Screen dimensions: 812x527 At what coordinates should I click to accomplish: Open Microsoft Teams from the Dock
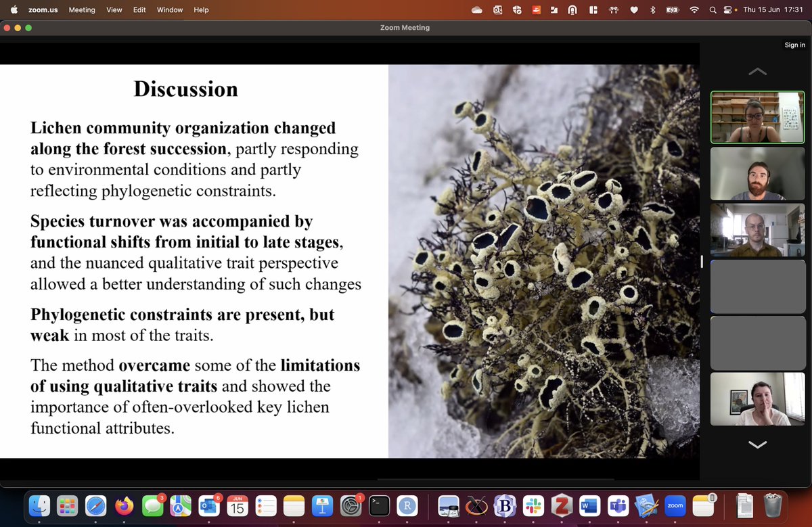(618, 505)
